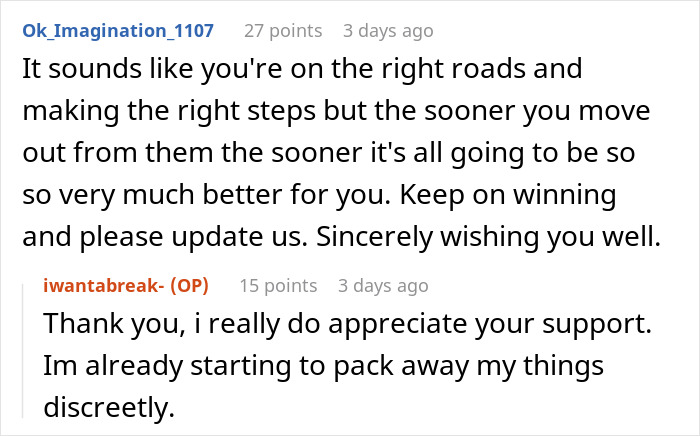Click the 27 points score label

[x=283, y=31]
